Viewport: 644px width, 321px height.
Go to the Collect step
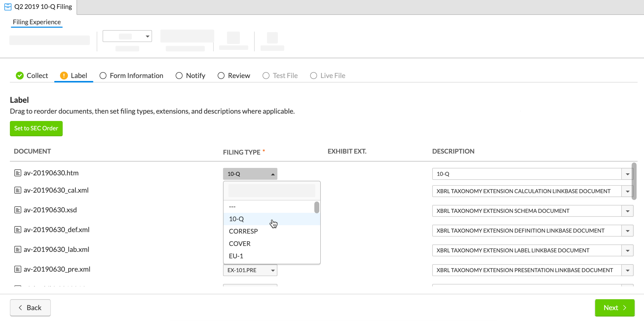click(32, 76)
